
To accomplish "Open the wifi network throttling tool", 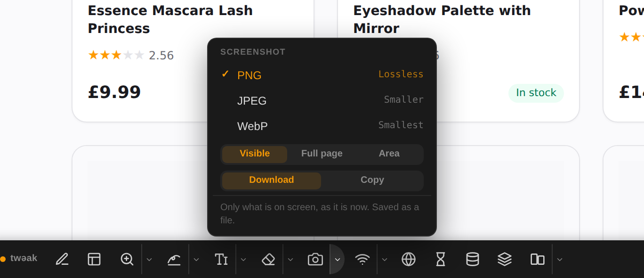I will click(362, 259).
